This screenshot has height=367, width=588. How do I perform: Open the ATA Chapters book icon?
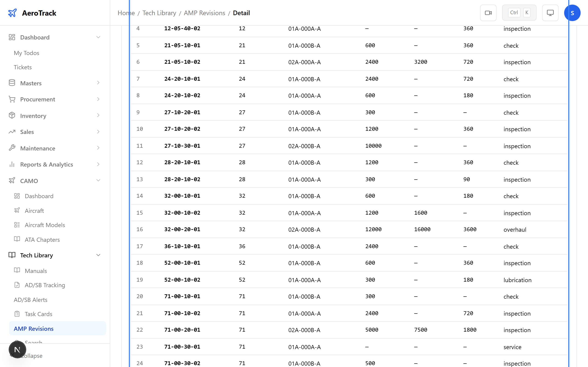pos(17,239)
